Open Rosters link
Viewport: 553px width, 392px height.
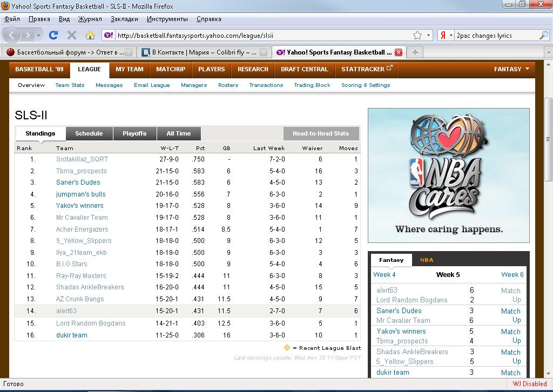[x=228, y=85]
